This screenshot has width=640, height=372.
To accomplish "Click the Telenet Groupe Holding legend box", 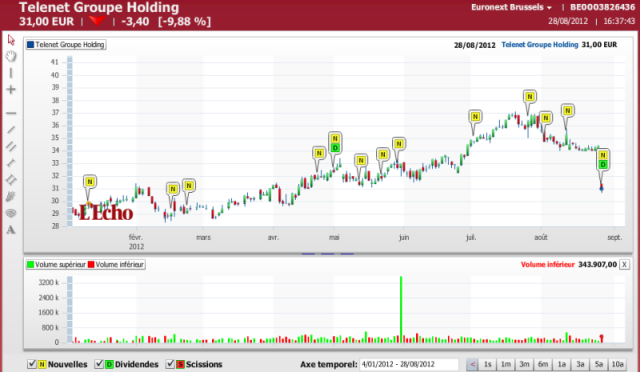I will pos(66,45).
